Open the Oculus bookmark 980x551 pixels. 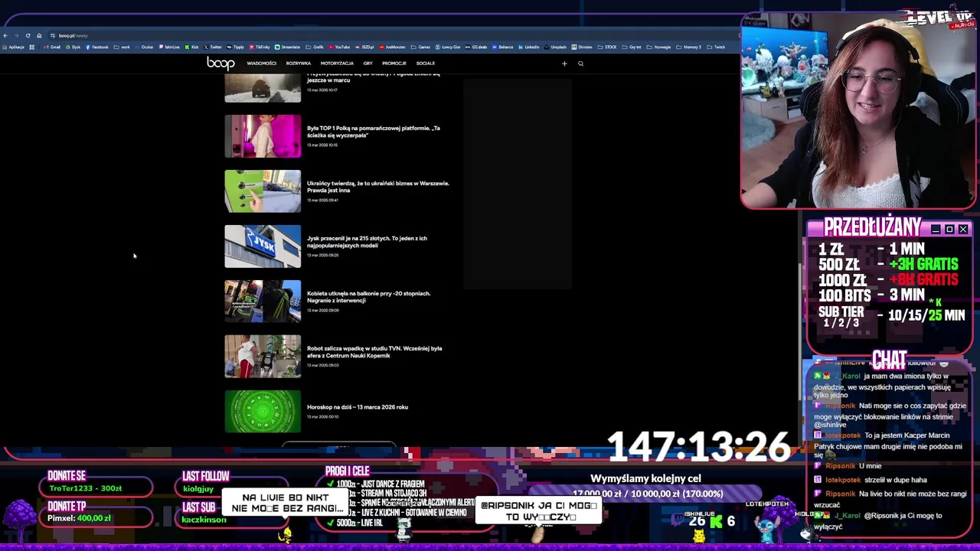(144, 47)
